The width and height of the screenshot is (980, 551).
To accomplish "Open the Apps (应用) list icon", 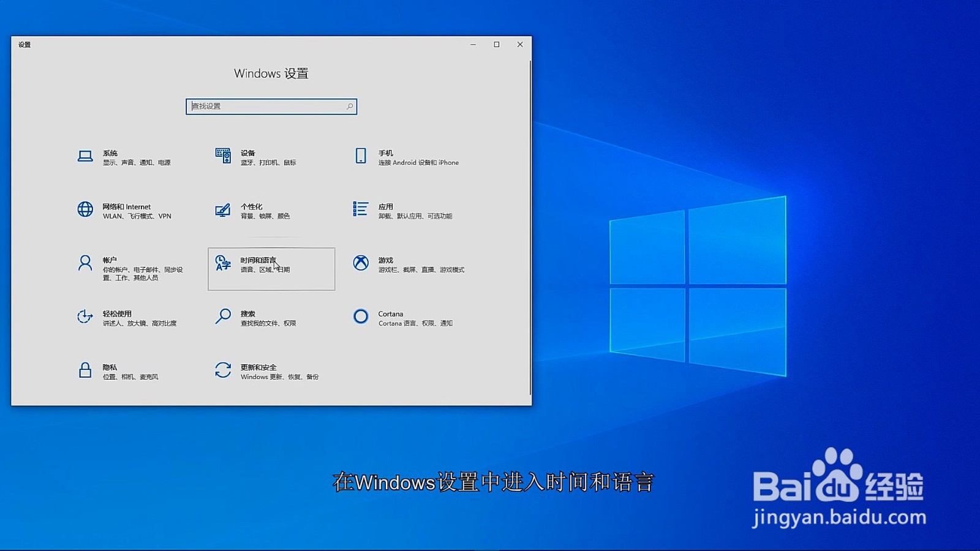I will coord(361,209).
